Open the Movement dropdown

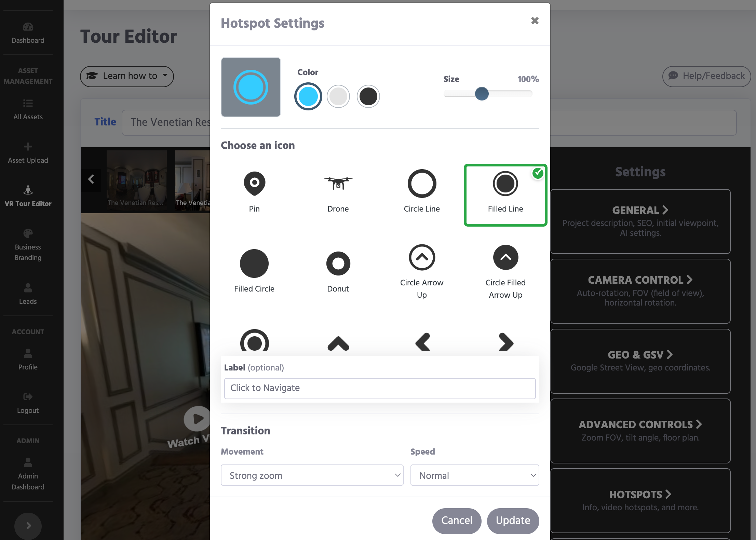tap(312, 475)
